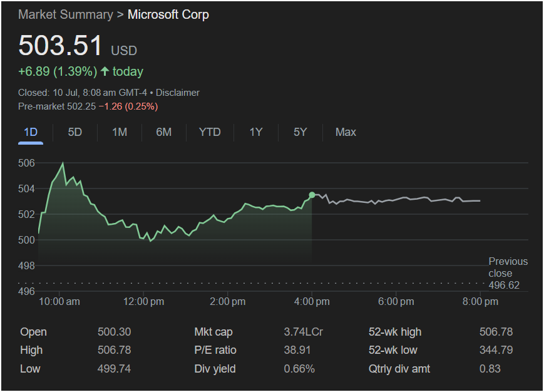Viewport: 544px width, 392px height.
Task: Click the 4:00 pm time axis label
Action: point(312,301)
